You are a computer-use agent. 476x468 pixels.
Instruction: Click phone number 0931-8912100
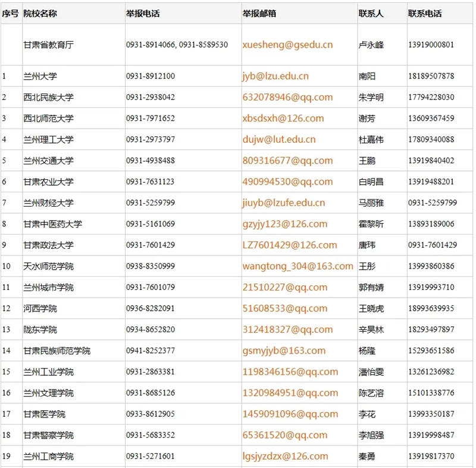pos(151,76)
